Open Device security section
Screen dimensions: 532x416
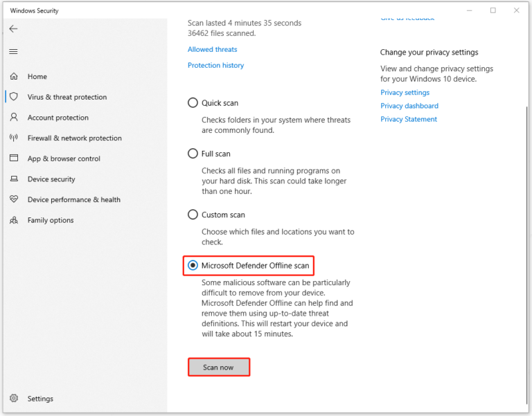51,179
